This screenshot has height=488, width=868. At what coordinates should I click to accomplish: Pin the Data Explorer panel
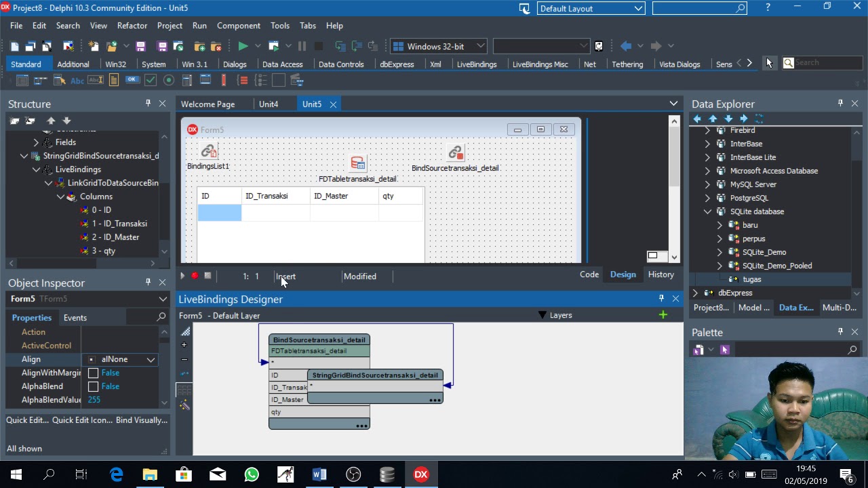point(840,103)
